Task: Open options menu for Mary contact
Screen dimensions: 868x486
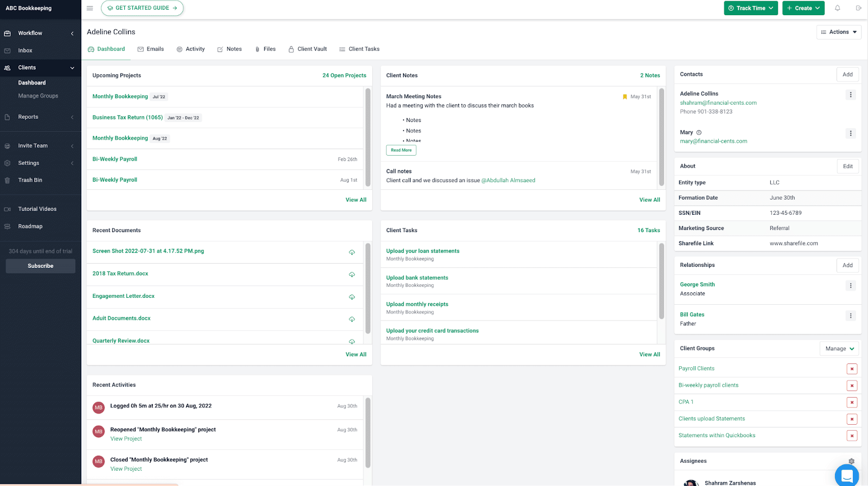Action: [851, 133]
